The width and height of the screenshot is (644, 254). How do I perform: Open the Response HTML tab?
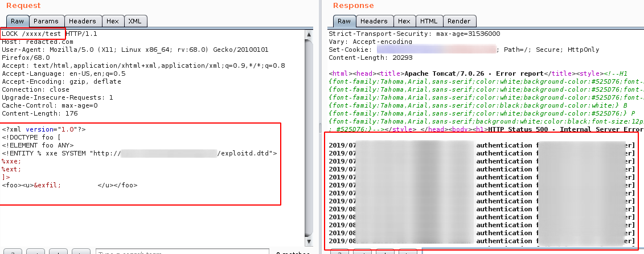coord(428,21)
